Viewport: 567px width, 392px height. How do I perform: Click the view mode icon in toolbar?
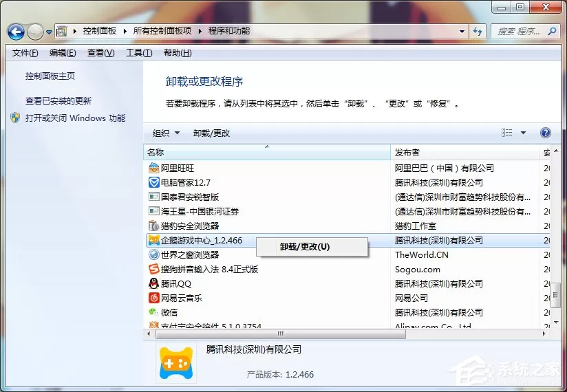click(506, 133)
